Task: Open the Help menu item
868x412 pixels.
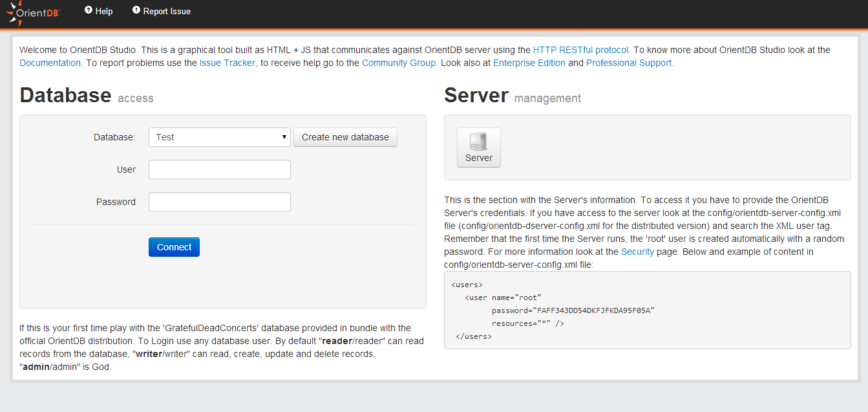Action: pyautogui.click(x=99, y=11)
